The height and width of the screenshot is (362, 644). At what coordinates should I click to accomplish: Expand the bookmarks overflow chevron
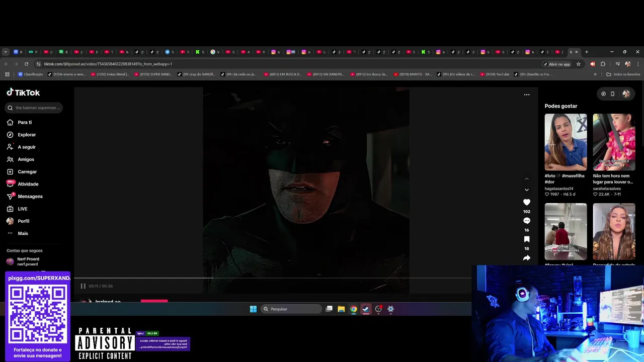[x=595, y=74]
